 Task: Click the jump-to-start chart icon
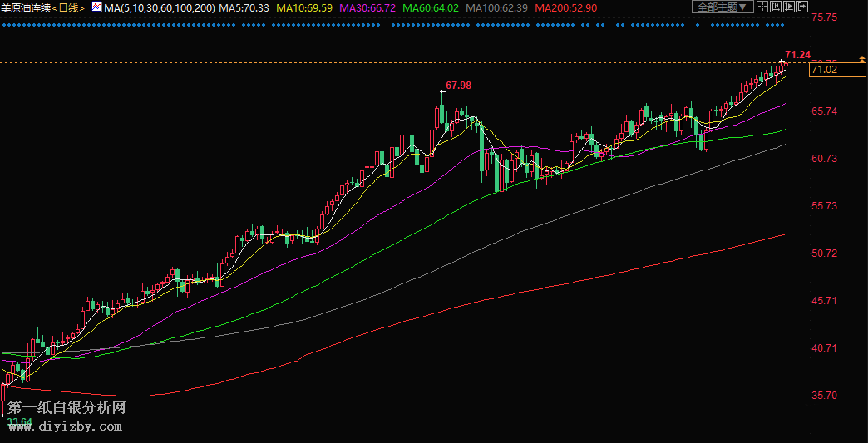(x=776, y=7)
